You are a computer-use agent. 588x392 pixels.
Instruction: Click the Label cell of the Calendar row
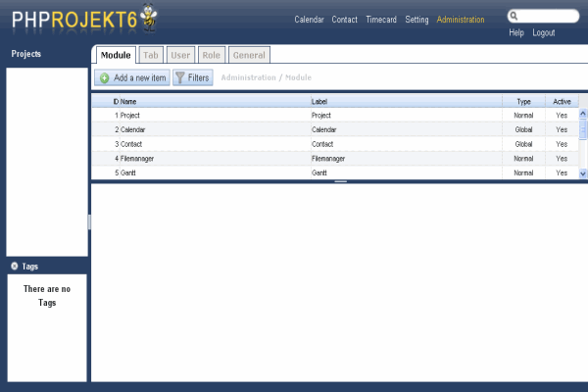[407, 129]
